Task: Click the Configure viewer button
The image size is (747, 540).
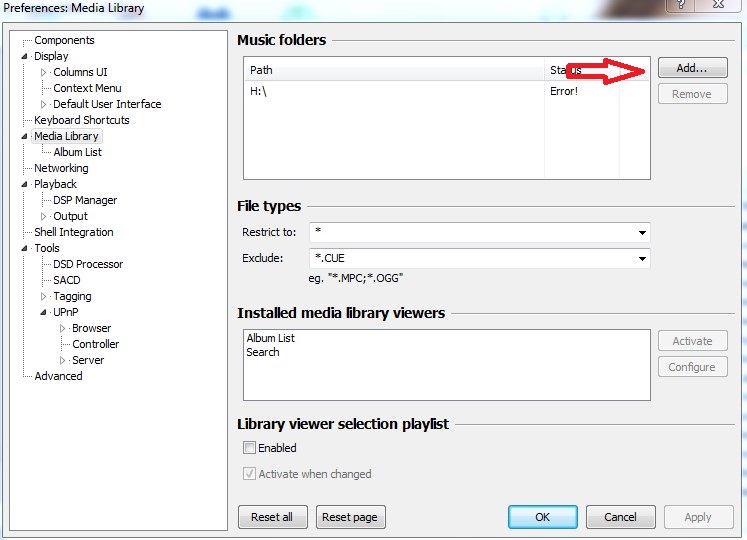Action: (693, 367)
